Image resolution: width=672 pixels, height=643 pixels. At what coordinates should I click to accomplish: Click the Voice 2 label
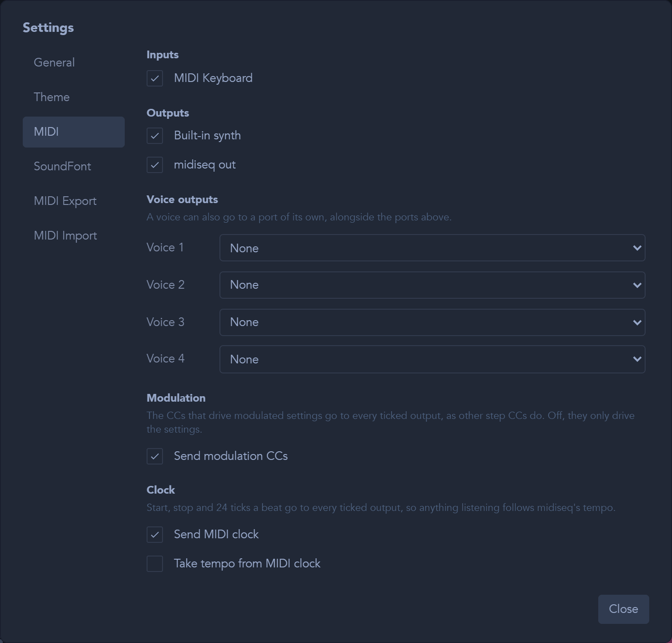[x=166, y=285]
